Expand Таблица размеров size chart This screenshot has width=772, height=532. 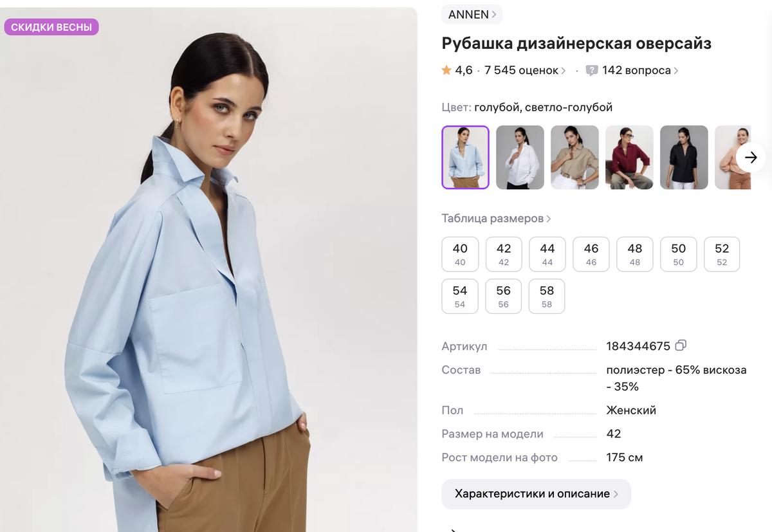(496, 219)
